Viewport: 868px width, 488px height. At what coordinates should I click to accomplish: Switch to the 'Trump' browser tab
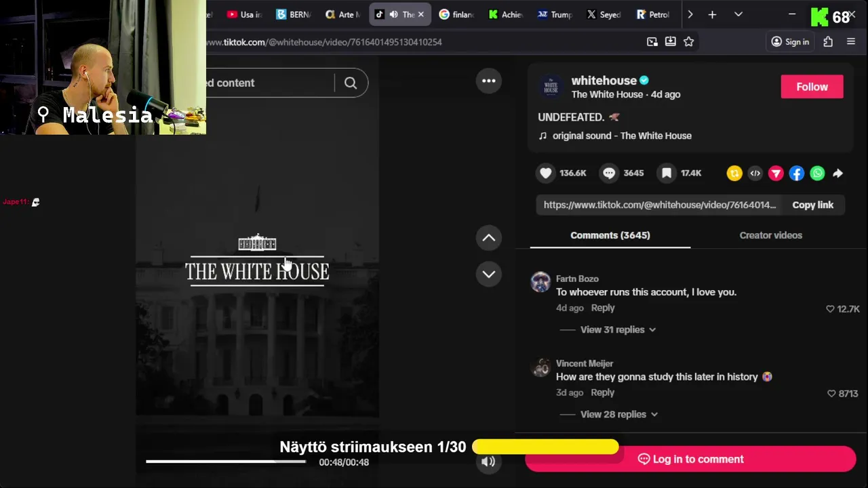(x=555, y=14)
